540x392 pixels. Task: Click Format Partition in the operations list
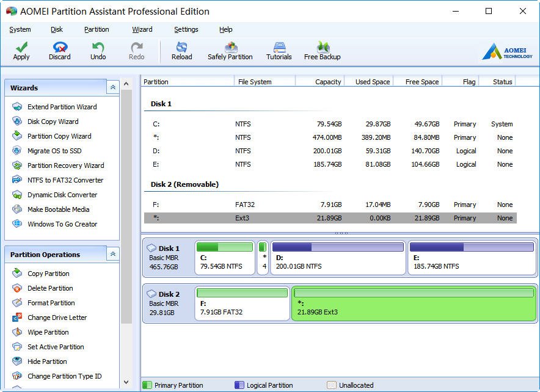(x=51, y=303)
